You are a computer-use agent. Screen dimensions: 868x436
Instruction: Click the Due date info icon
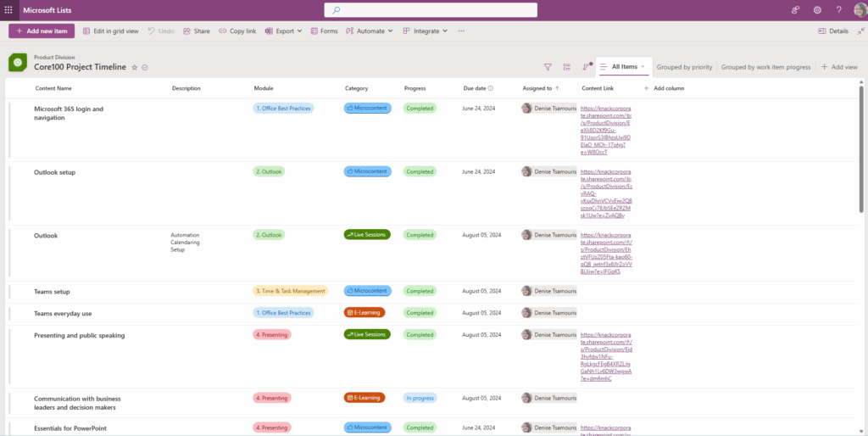[x=491, y=88]
